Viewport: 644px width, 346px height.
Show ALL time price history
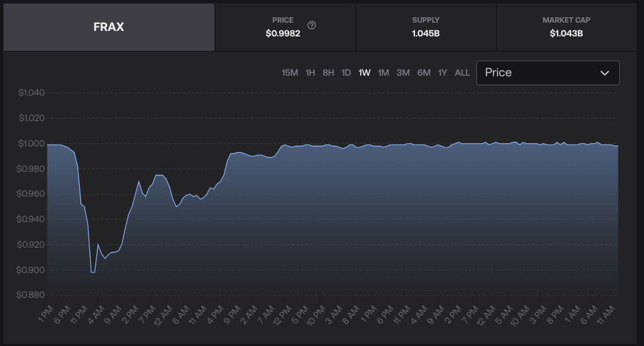coord(463,73)
